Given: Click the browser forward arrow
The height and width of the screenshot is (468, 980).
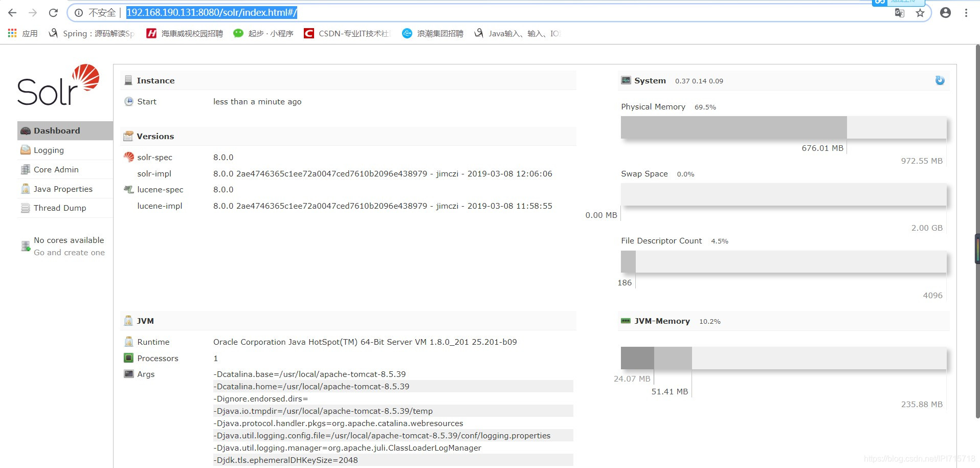Looking at the screenshot, I should 33,13.
